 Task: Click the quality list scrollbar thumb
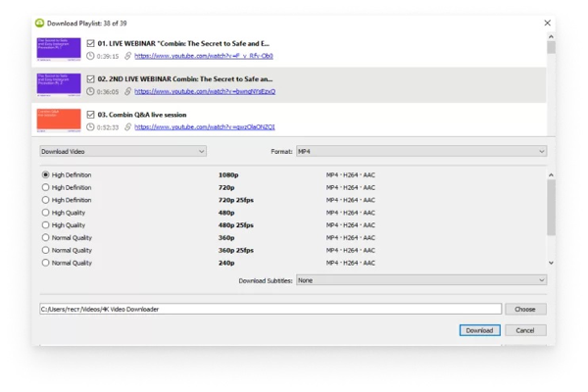pos(551,208)
